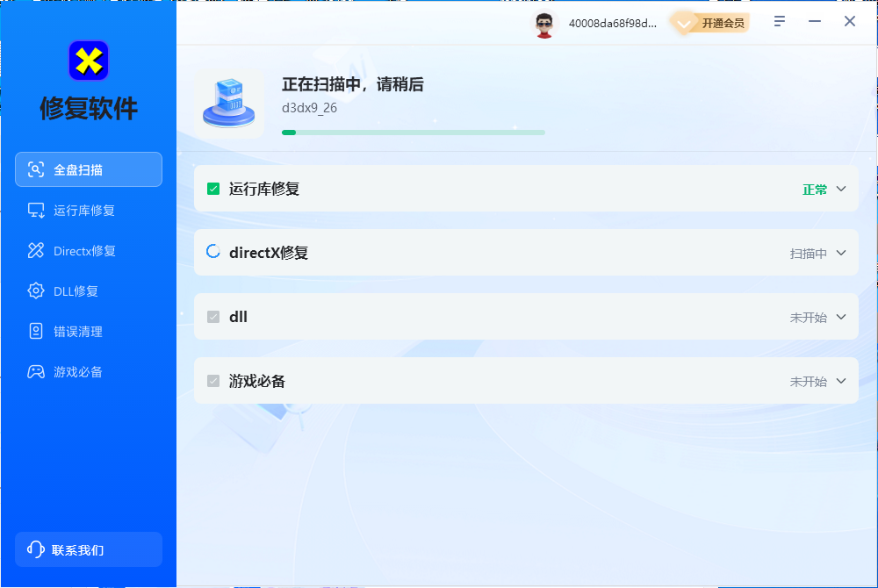Expand the 游戏必备 row chevron

click(x=841, y=381)
